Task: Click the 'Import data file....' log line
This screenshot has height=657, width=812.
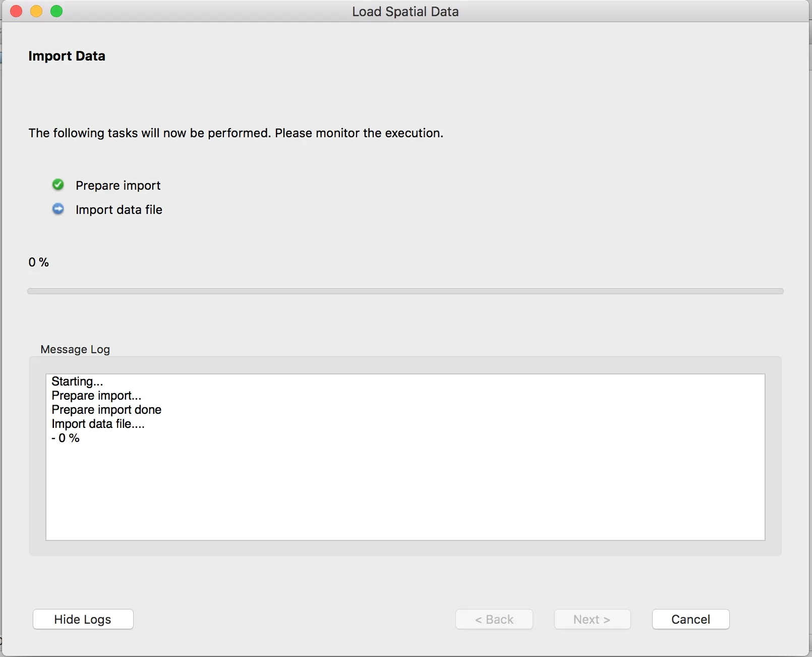Action: pyautogui.click(x=98, y=424)
